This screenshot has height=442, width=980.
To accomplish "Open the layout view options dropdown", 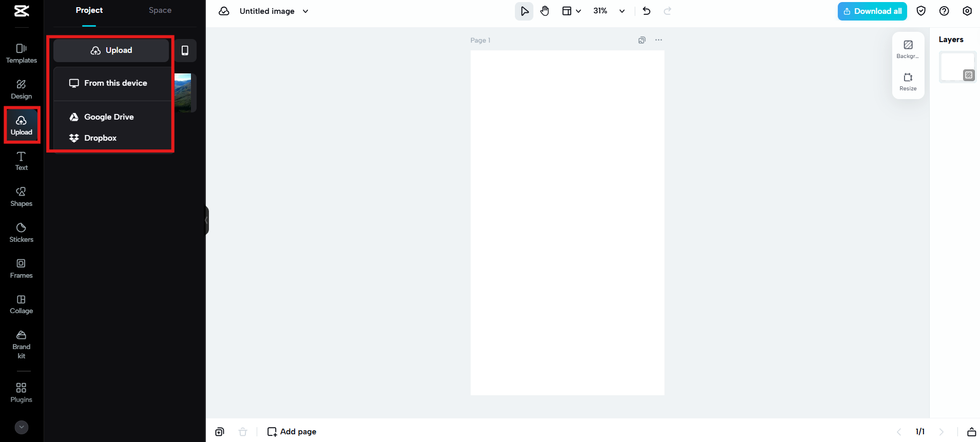I will pos(571,11).
